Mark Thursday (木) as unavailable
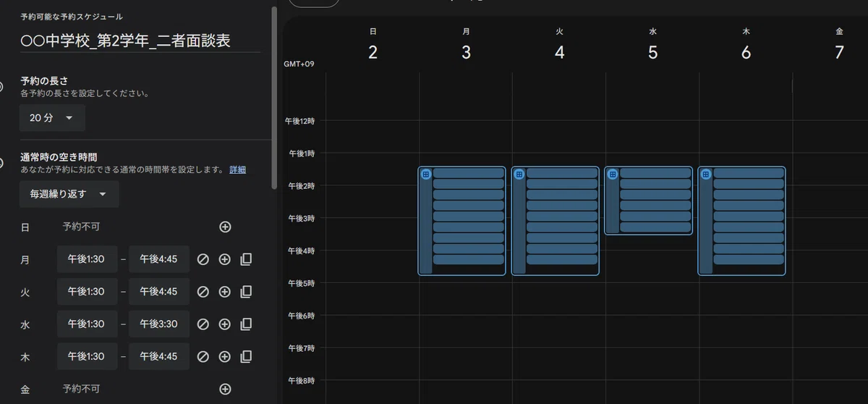This screenshot has width=868, height=404. [x=203, y=356]
